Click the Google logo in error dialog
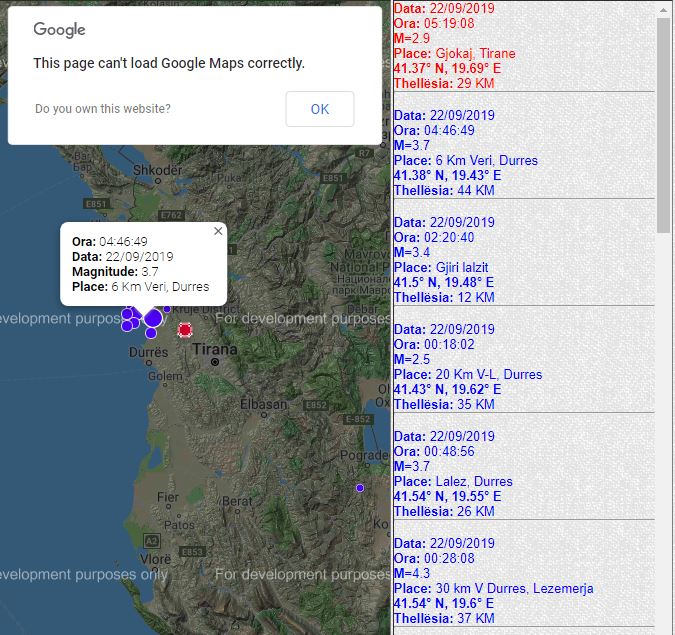Image resolution: width=675 pixels, height=635 pixels. tap(59, 30)
